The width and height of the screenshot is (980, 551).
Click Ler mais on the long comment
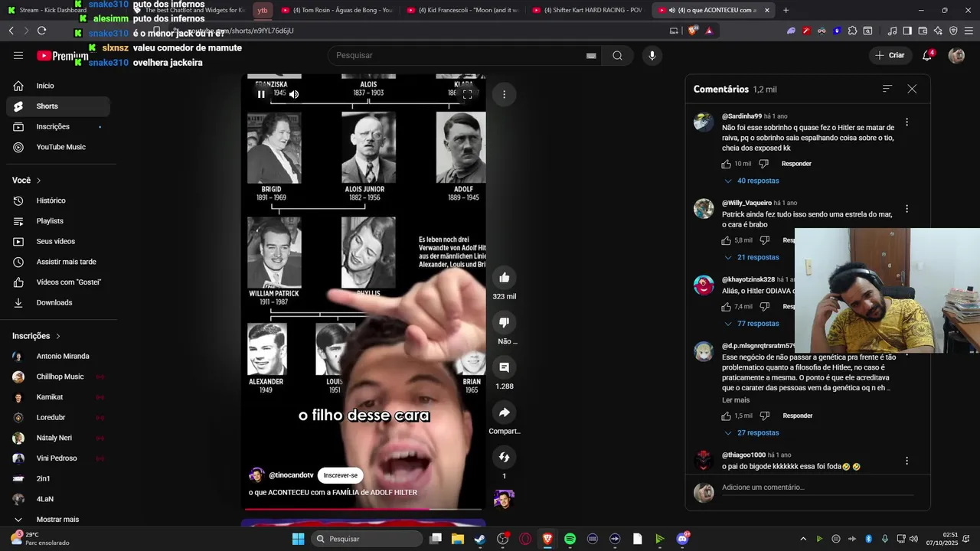tap(736, 400)
